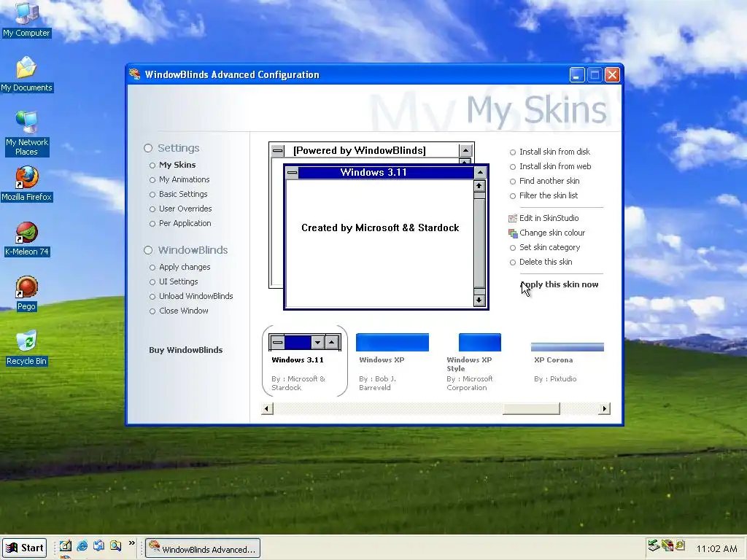The width and height of the screenshot is (747, 560).
Task: Click the Windows 3.11 preview control box
Action: [292, 172]
